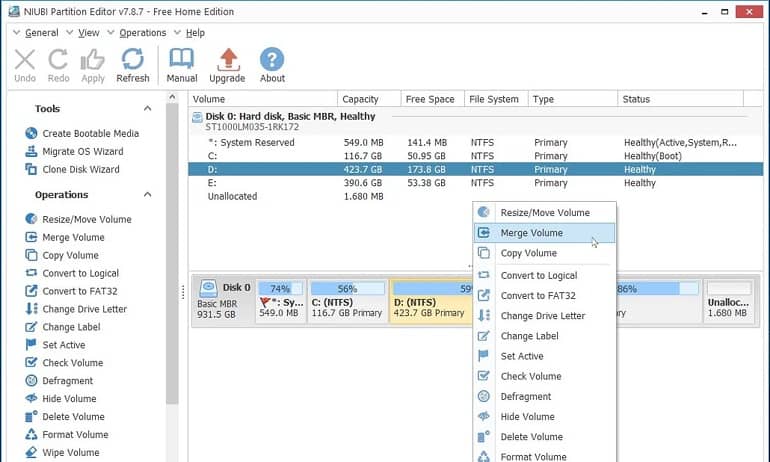This screenshot has width=770, height=462.
Task: Choose Resize/Move Volume in left panel
Action: [78, 219]
